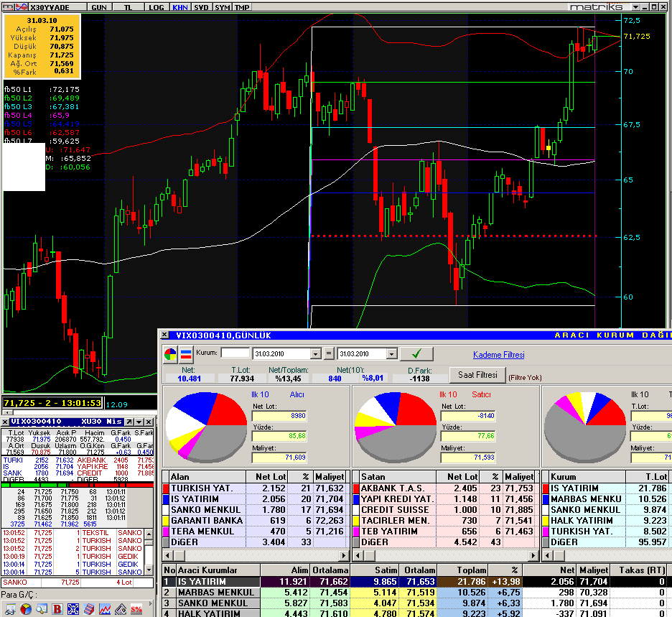The image size is (672, 617).
Task: Open the VIX0300410 panel dropdown menu arrow
Action: coord(139,422)
